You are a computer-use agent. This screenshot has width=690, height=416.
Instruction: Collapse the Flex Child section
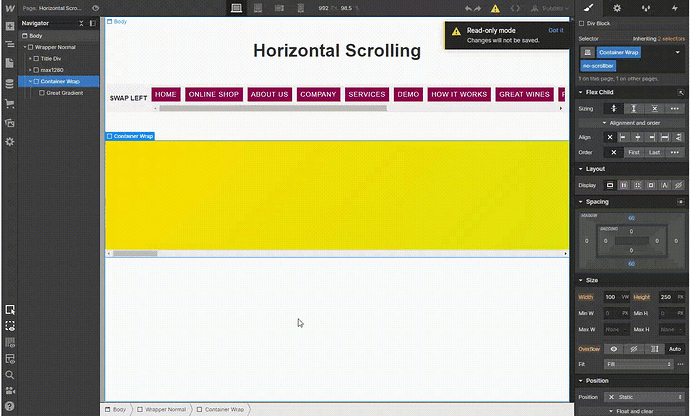[580, 92]
